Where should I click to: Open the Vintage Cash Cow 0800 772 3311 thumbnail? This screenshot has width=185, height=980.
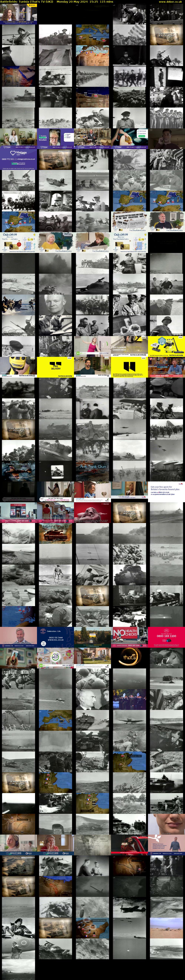pyautogui.click(x=18, y=159)
